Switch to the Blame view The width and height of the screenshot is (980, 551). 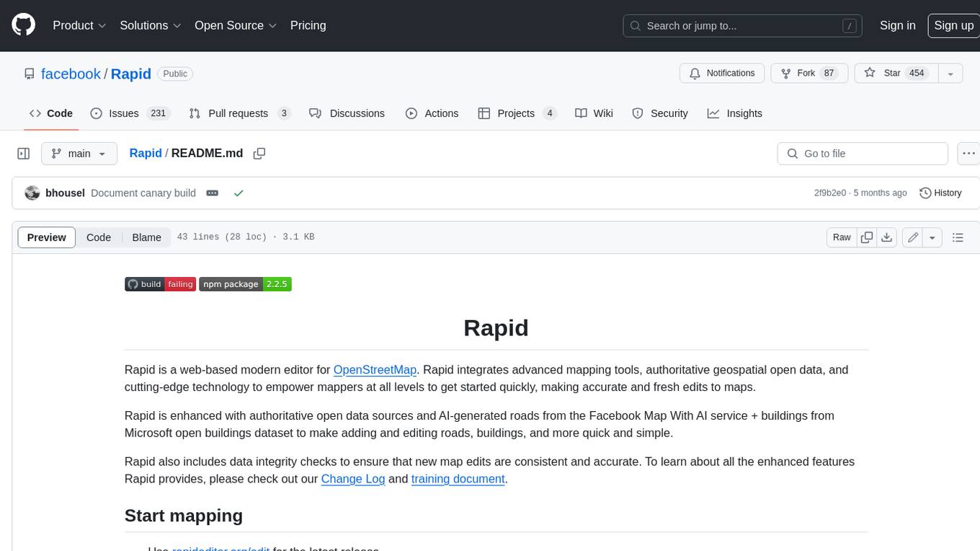(146, 237)
